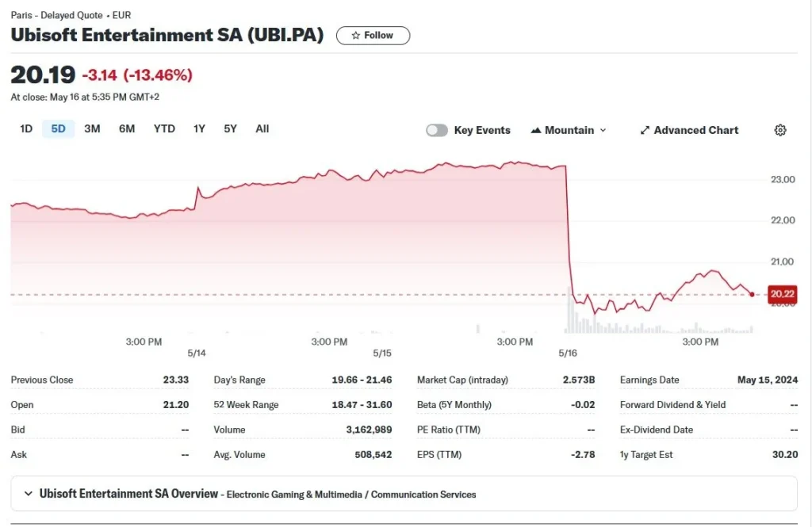Open the Advanced Chart link
Image resolution: width=812 pixels, height=527 pixels.
pos(695,130)
